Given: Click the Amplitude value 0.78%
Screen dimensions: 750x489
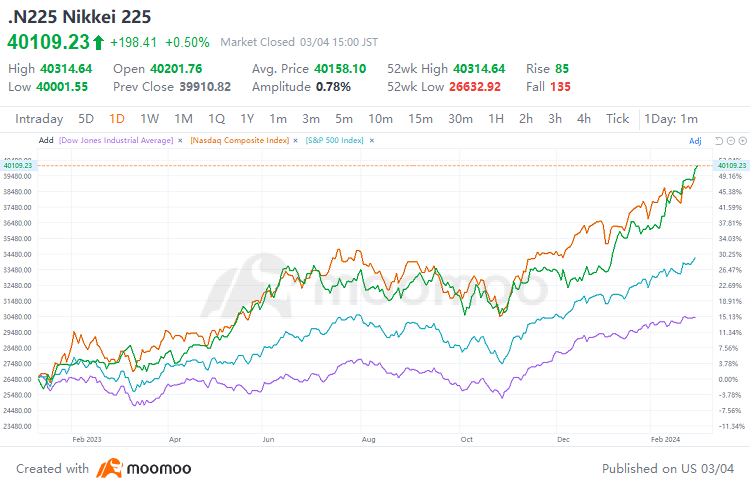Looking at the screenshot, I should 333,87.
